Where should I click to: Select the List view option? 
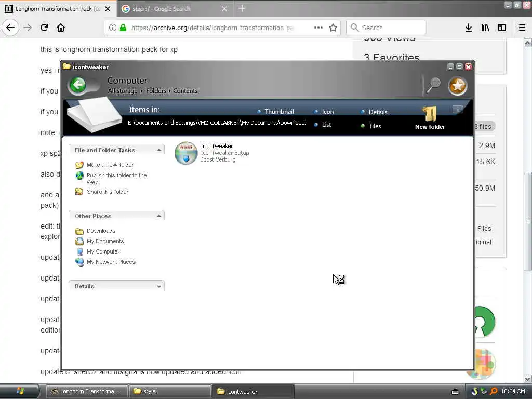tap(323, 125)
